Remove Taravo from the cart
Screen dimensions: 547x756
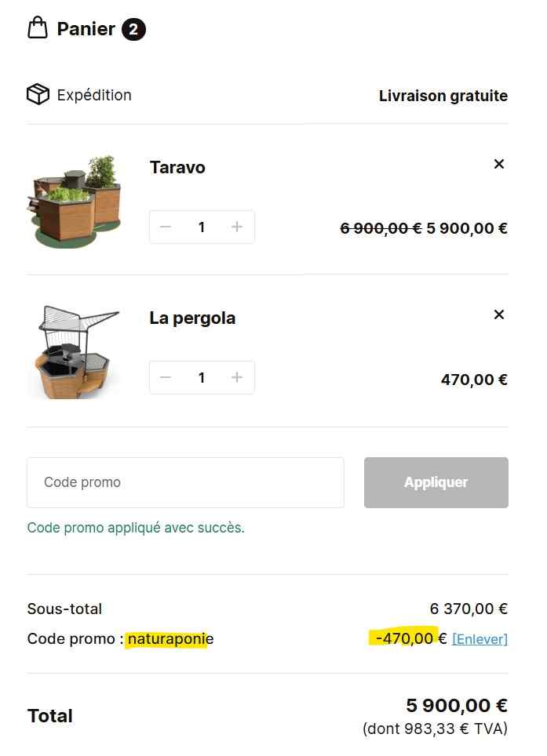[x=498, y=164]
